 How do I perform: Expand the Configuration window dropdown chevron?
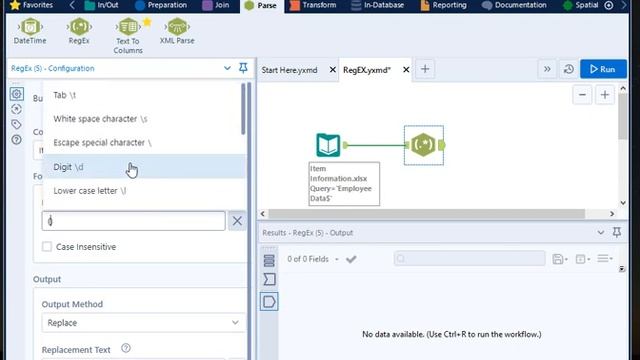coord(227,68)
